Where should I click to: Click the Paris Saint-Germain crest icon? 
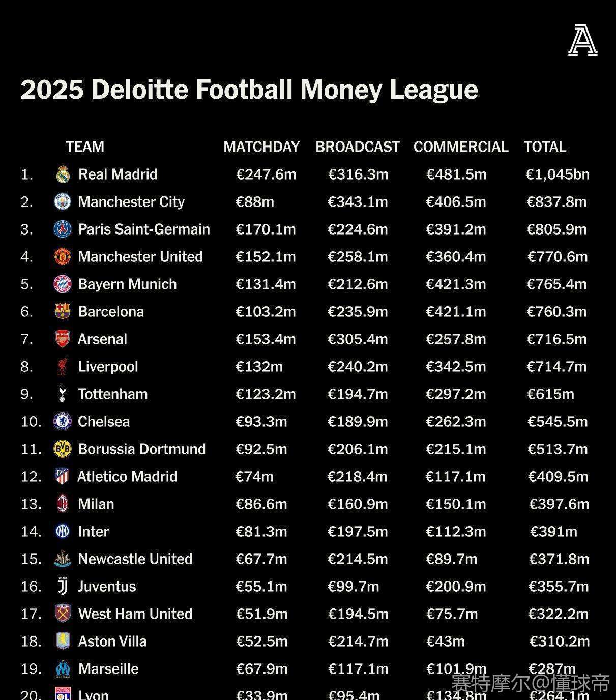coord(63,229)
